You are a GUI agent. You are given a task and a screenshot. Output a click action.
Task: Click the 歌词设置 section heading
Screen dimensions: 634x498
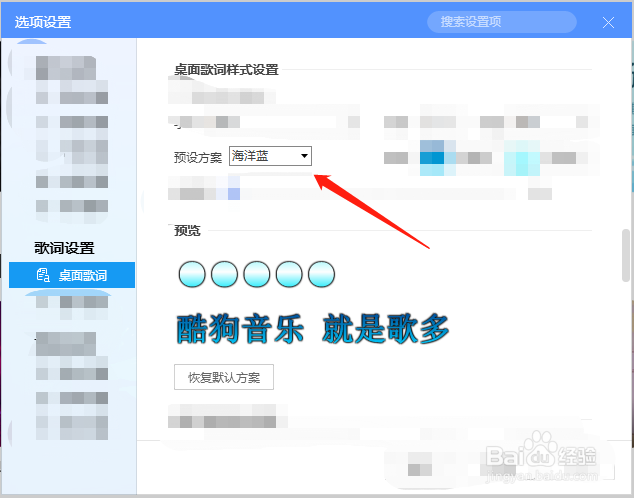pyautogui.click(x=64, y=248)
